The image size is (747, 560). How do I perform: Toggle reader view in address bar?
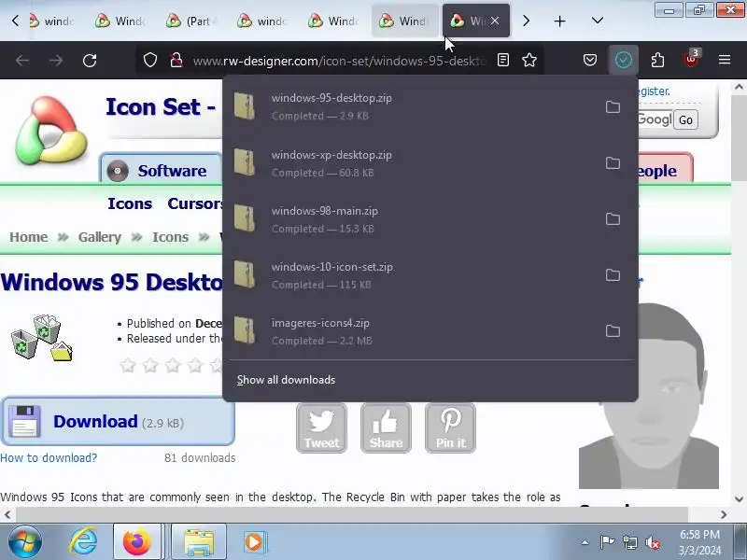tap(503, 60)
